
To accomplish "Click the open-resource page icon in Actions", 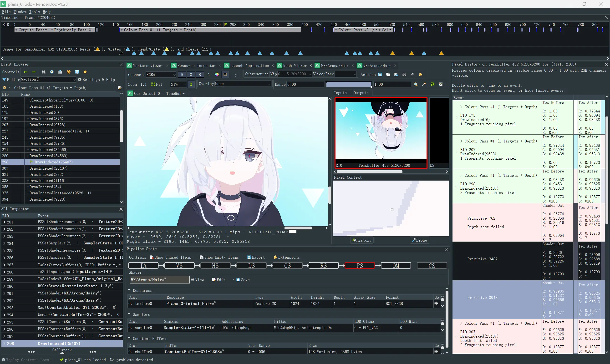I will pos(396,75).
